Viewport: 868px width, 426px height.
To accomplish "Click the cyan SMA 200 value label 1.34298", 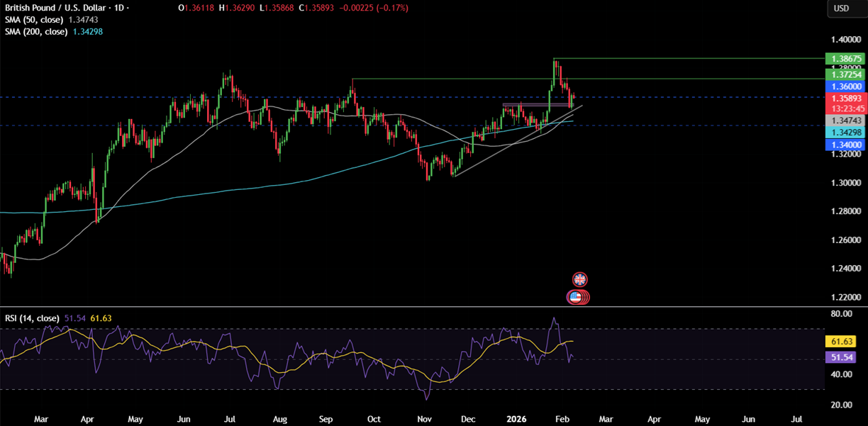I will [x=844, y=133].
